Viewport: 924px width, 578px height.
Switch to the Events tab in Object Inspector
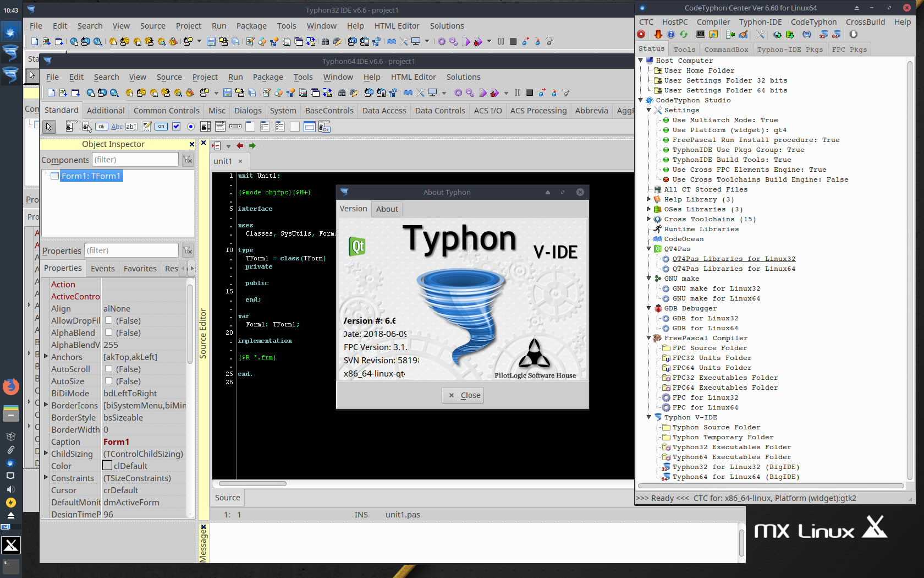click(103, 269)
